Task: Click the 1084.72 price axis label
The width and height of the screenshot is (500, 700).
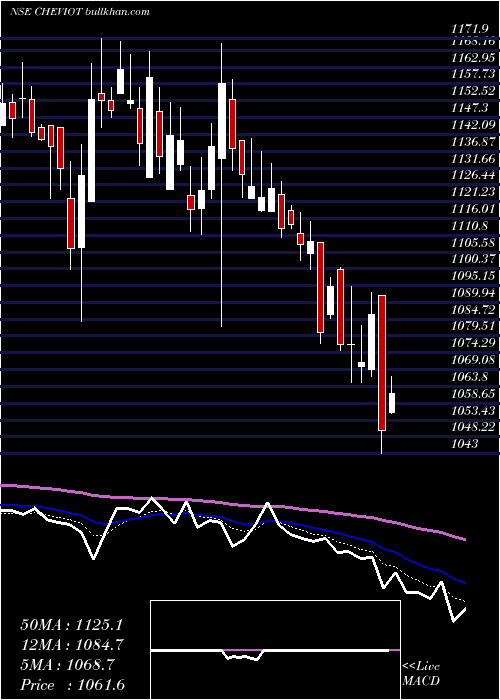Action: pyautogui.click(x=473, y=309)
